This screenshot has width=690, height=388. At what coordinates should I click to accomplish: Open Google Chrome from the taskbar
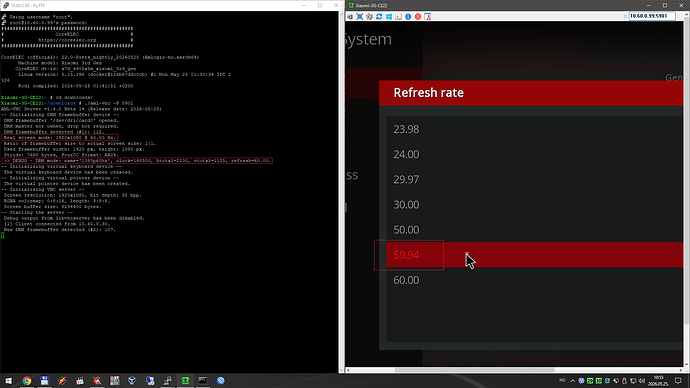[27, 381]
